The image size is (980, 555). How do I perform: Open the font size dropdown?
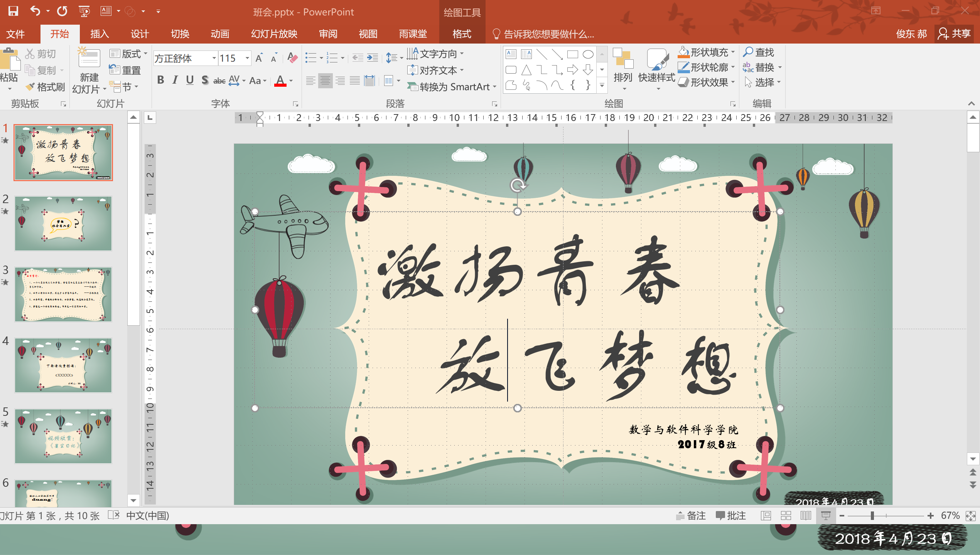(247, 58)
